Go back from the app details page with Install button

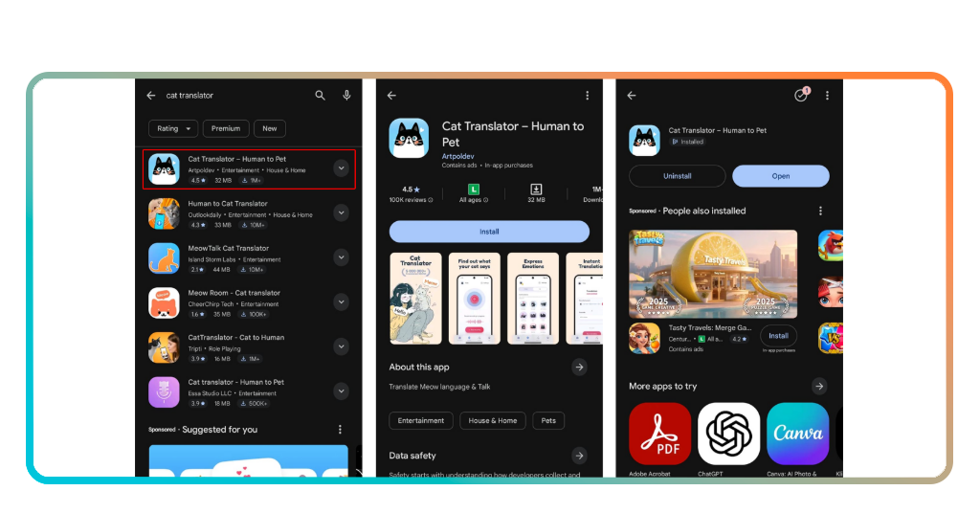(x=391, y=96)
